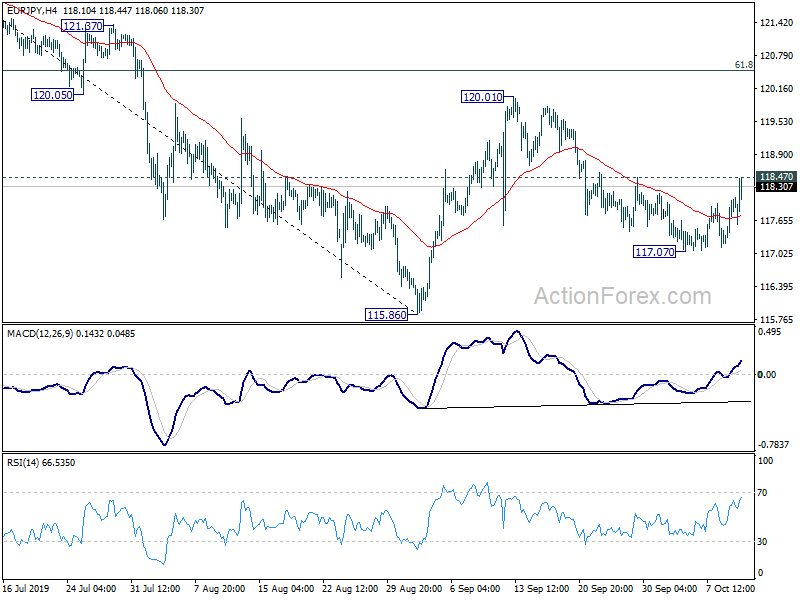Click the 119.530 price axis value

pos(777,121)
